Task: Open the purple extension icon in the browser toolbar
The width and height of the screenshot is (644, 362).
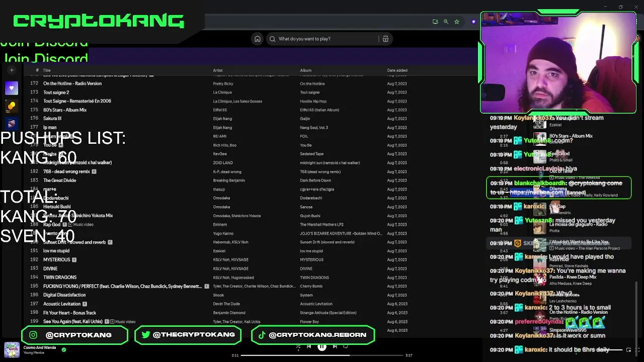Action: 473,22
